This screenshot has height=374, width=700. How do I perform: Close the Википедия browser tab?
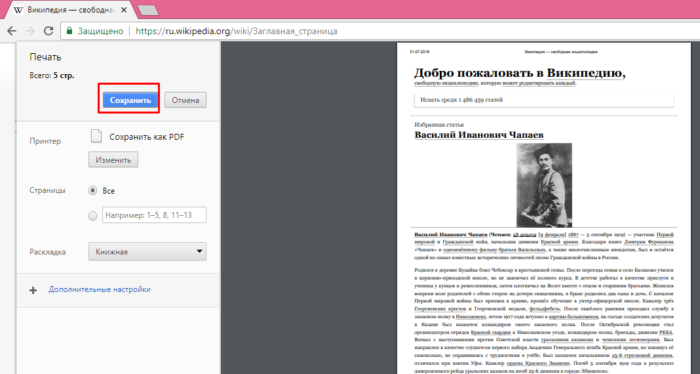[124, 10]
